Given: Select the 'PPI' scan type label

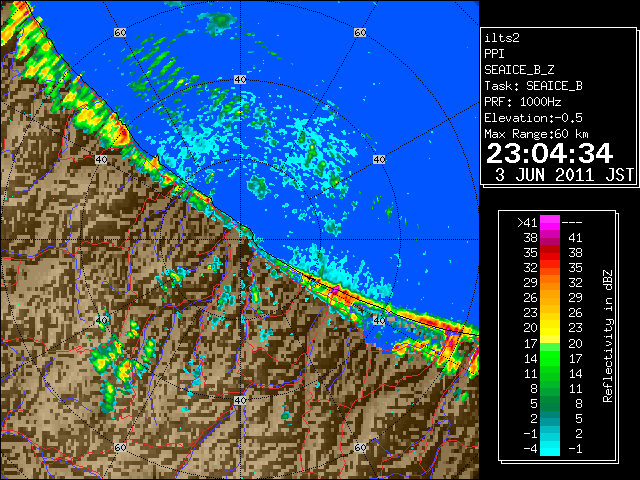Looking at the screenshot, I should coord(494,54).
